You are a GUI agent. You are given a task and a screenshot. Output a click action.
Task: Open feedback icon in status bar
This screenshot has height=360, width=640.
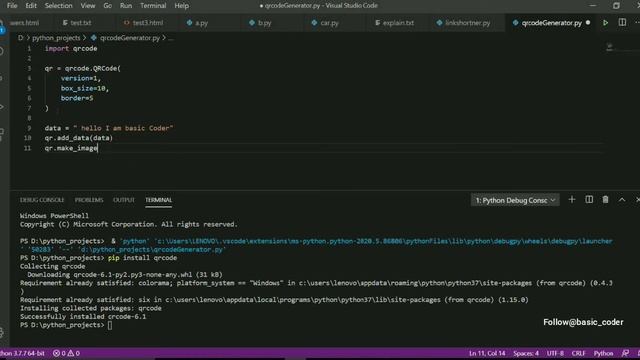(x=625, y=353)
